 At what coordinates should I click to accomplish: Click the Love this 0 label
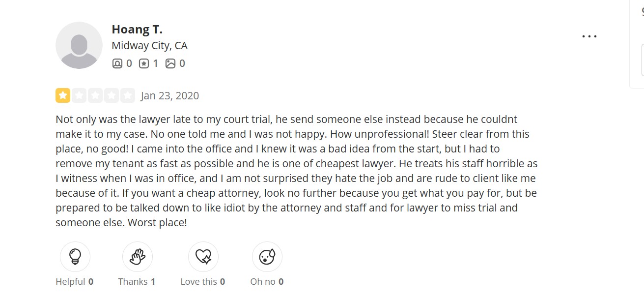point(203,282)
